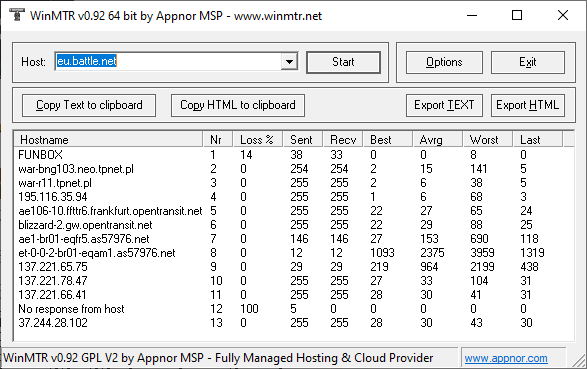Click the Last column header
This screenshot has width=587, height=369.
point(538,140)
